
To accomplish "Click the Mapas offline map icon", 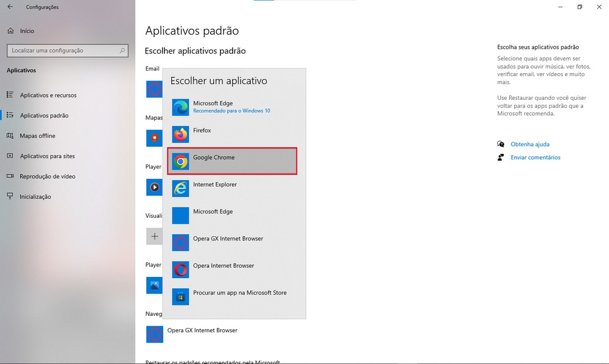I will point(10,135).
